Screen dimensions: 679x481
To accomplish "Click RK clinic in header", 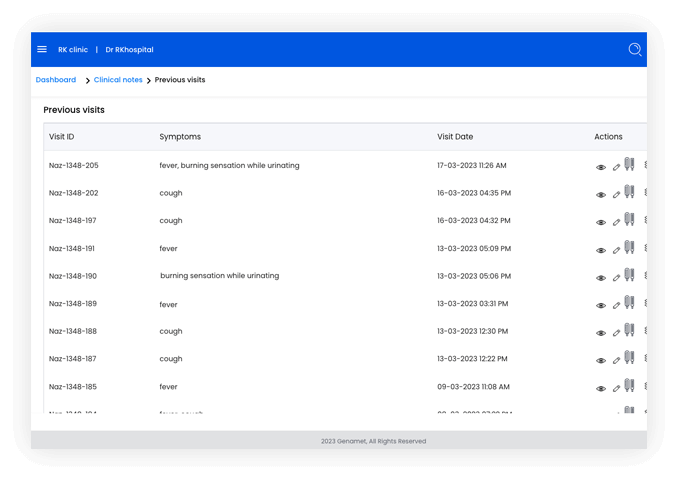I will pyautogui.click(x=73, y=49).
